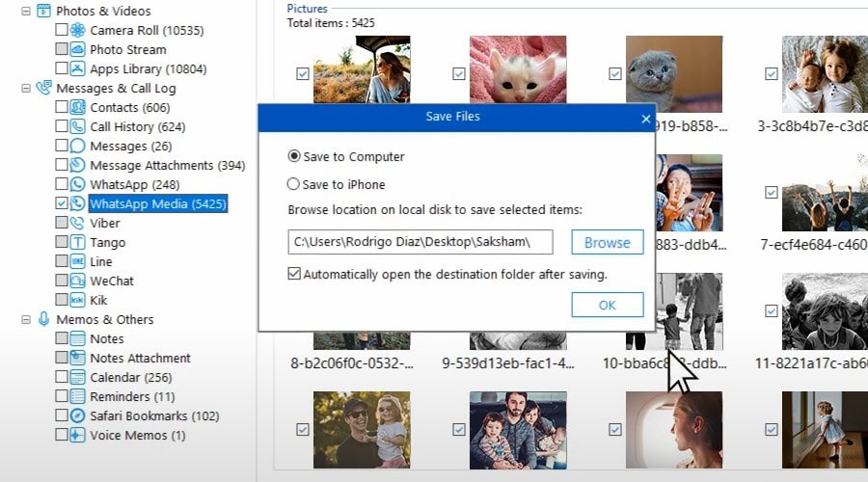Viewport: 868px width, 482px height.
Task: Toggle automatically open destination folder checkbox
Action: [x=294, y=274]
